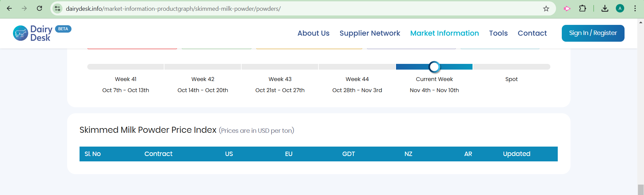Open the Tools menu item
Image resolution: width=644 pixels, height=195 pixels.
[498, 33]
